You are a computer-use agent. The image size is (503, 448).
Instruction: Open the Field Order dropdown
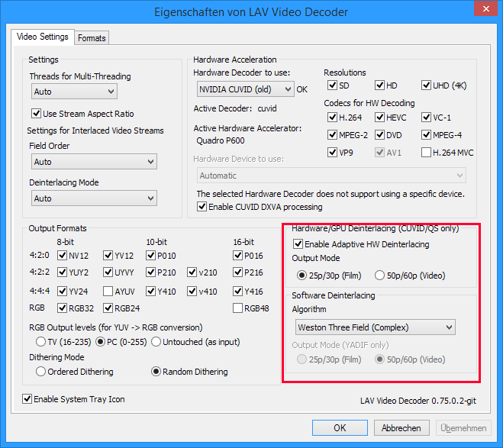(93, 162)
